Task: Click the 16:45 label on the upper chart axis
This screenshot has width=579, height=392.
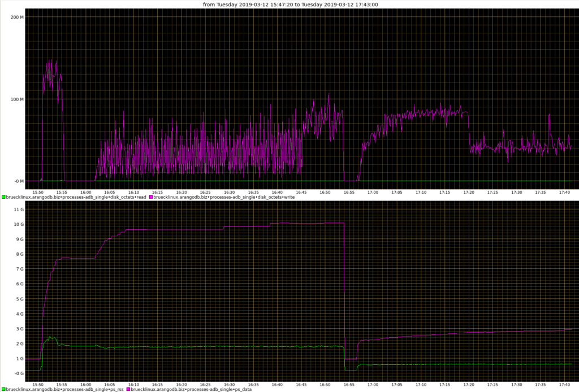Action: (301, 193)
